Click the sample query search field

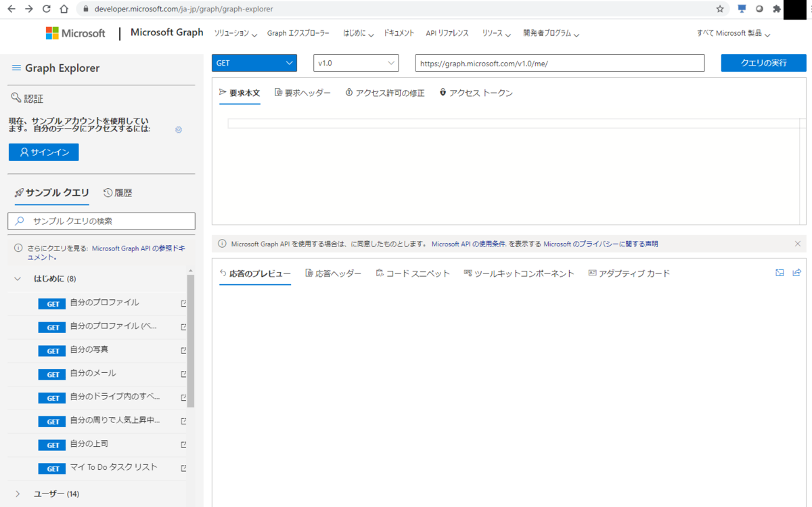pos(101,221)
